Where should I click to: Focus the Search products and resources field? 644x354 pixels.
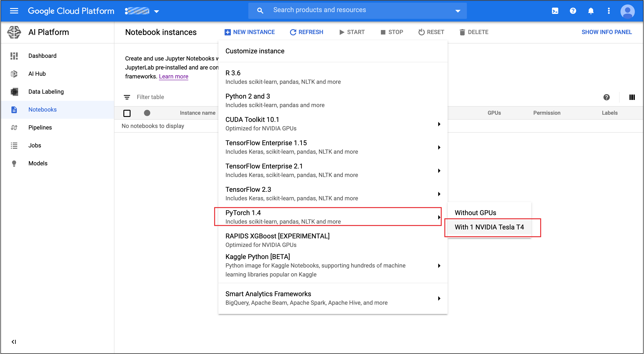pyautogui.click(x=358, y=10)
